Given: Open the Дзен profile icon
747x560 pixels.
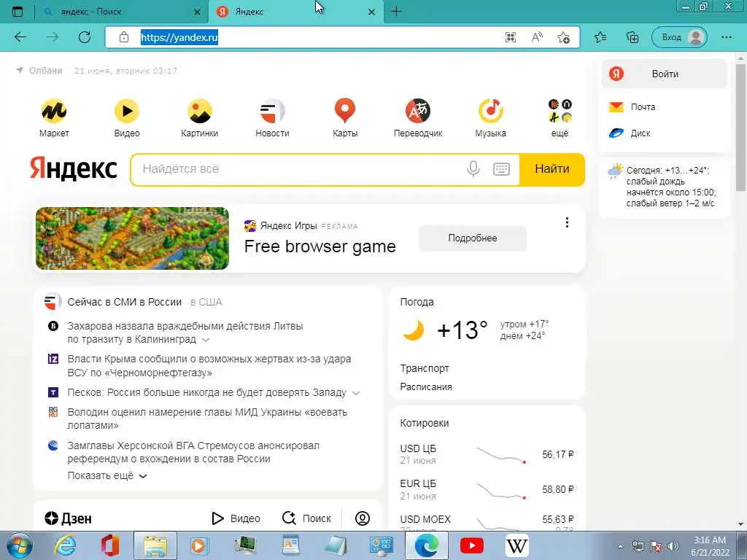Looking at the screenshot, I should [x=362, y=518].
